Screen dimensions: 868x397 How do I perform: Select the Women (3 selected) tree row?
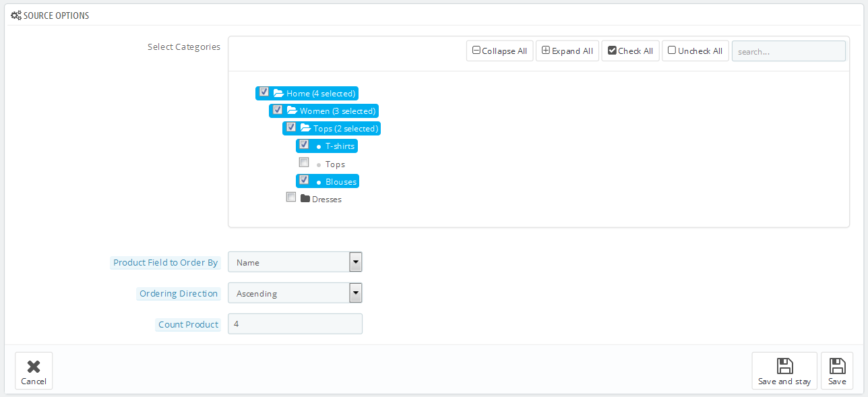(x=324, y=111)
